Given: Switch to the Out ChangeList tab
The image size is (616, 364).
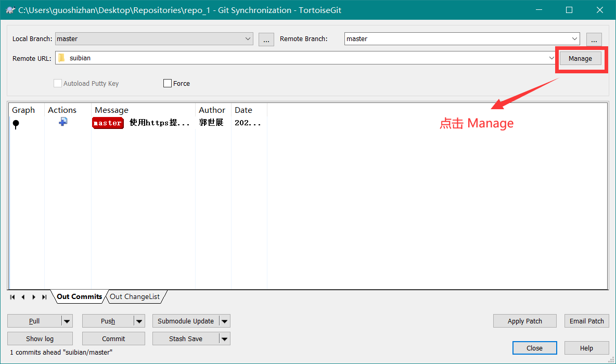Looking at the screenshot, I should click(135, 296).
